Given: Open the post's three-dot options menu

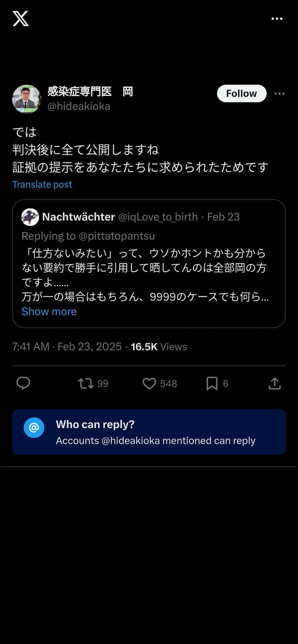Looking at the screenshot, I should coord(279,94).
